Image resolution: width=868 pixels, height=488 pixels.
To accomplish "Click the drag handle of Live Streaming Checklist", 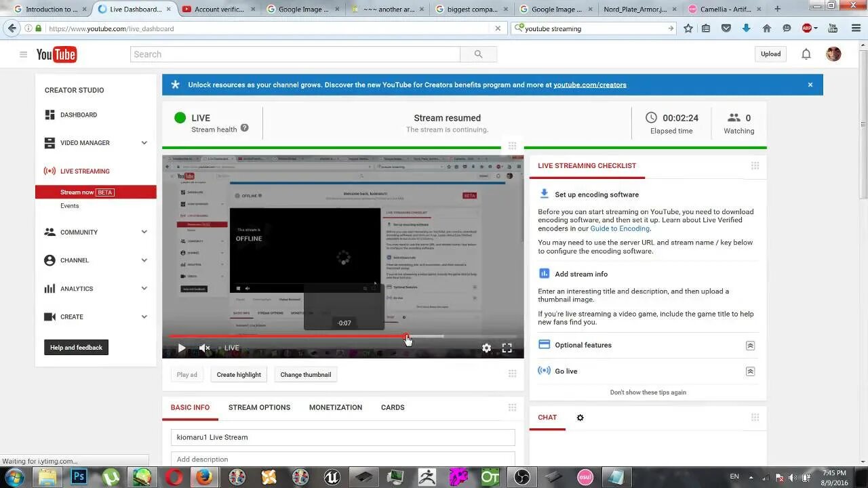I will coord(755,166).
